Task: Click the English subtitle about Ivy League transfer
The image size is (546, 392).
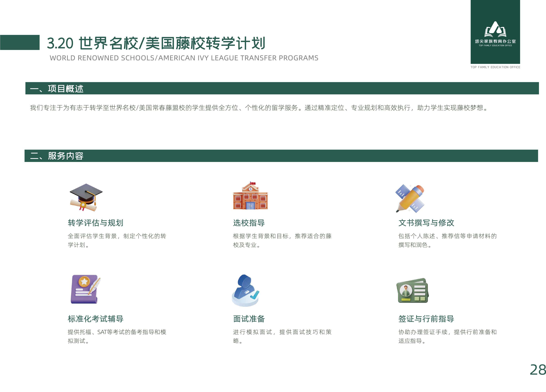Action: (x=184, y=58)
